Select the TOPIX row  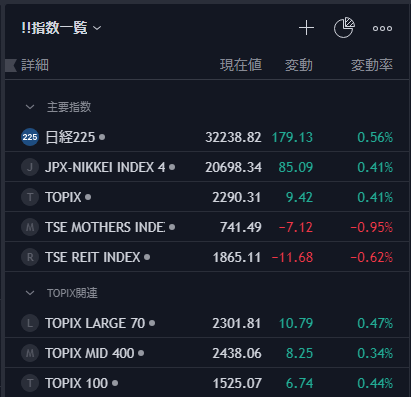(207, 197)
